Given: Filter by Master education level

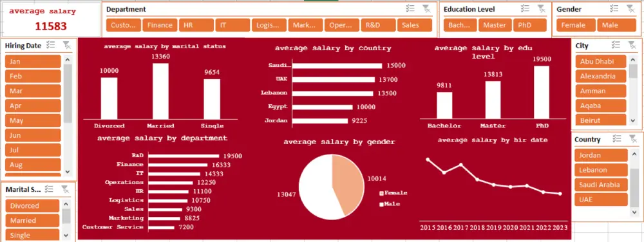Looking at the screenshot, I should click(495, 25).
